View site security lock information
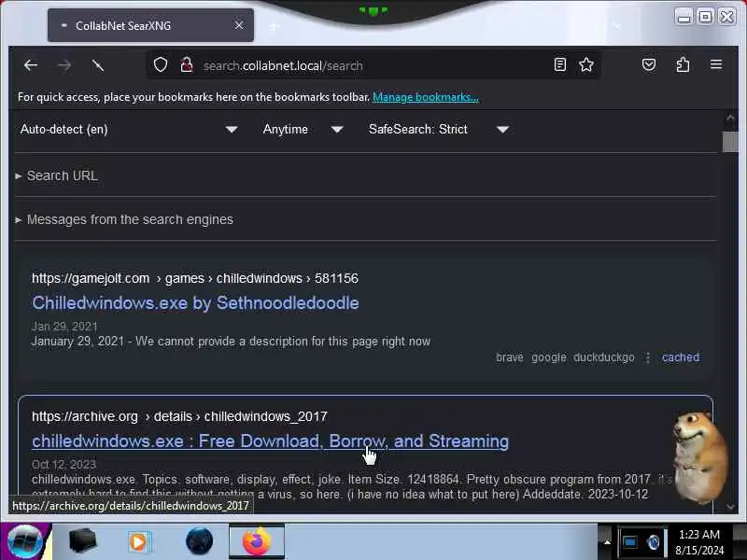The width and height of the screenshot is (747, 560). [187, 64]
